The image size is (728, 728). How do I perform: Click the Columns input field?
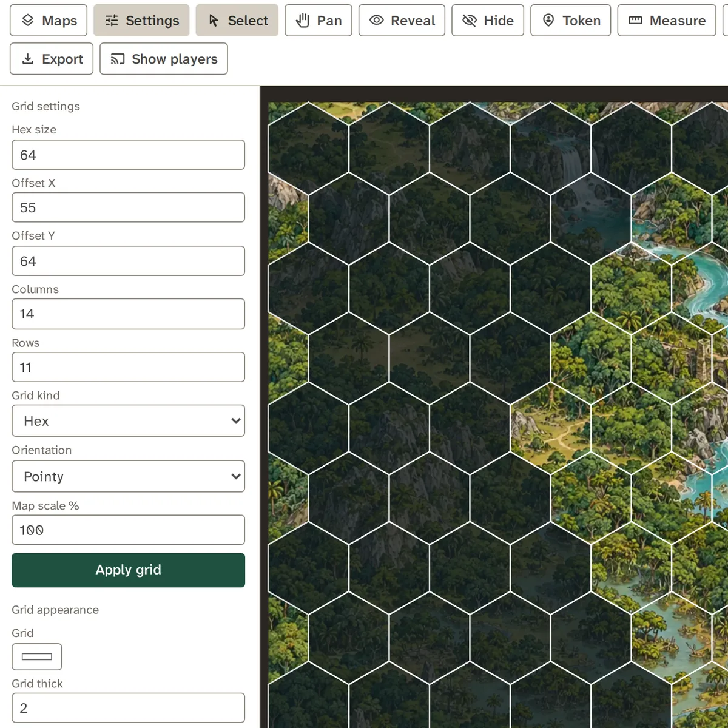pos(128,314)
